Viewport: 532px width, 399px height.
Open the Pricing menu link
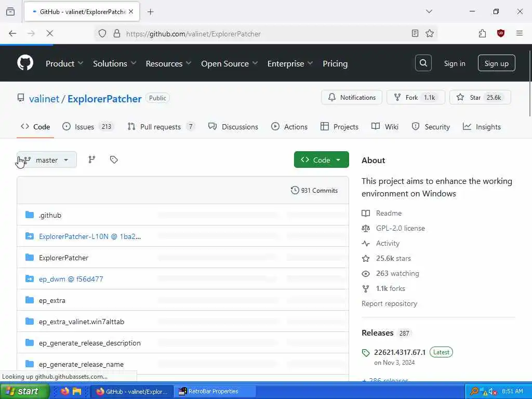[x=335, y=63]
